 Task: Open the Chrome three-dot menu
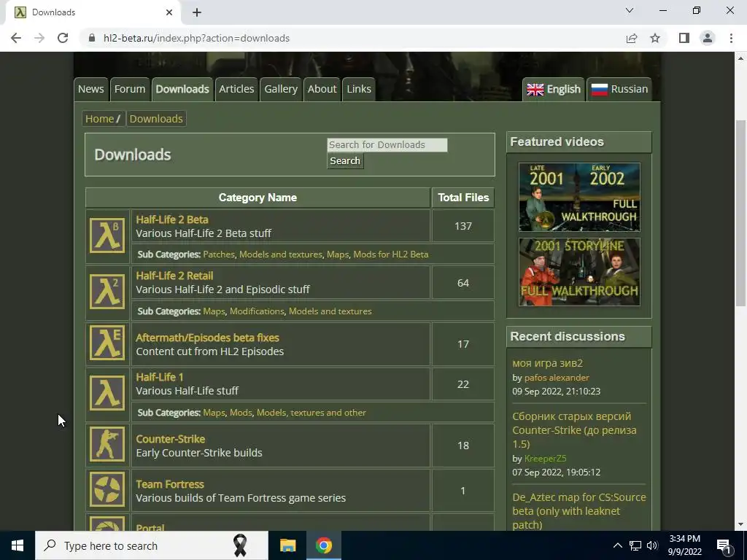(731, 38)
